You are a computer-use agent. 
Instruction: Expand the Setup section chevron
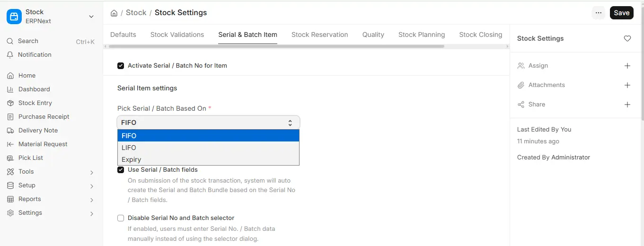pyautogui.click(x=92, y=186)
